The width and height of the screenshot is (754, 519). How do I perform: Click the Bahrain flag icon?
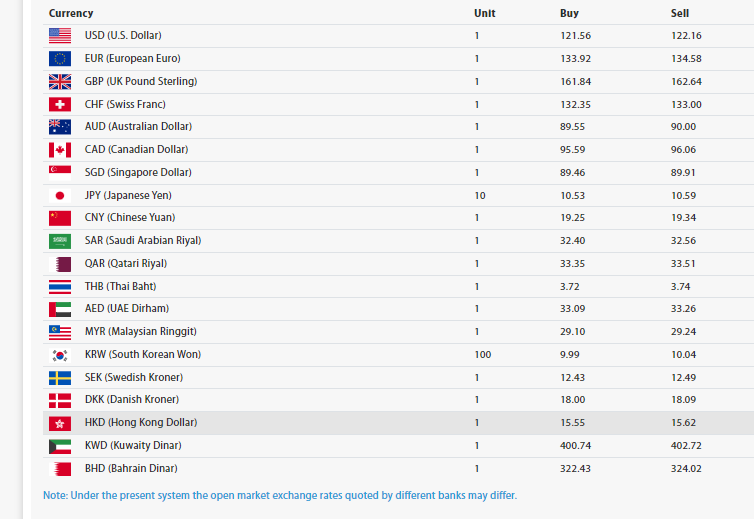coord(60,469)
